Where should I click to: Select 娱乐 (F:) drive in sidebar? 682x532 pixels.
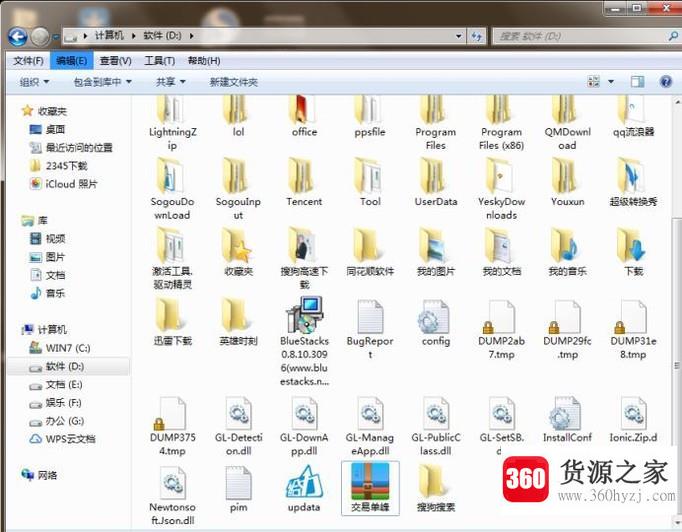pyautogui.click(x=55, y=403)
